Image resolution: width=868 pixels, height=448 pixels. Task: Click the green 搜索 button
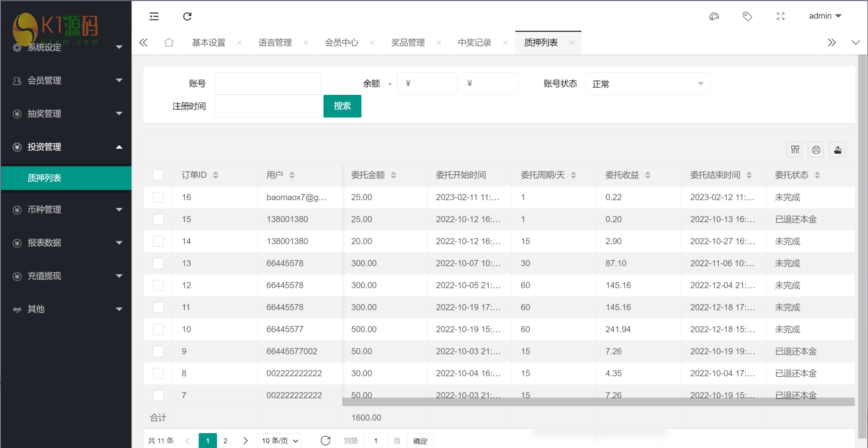342,106
